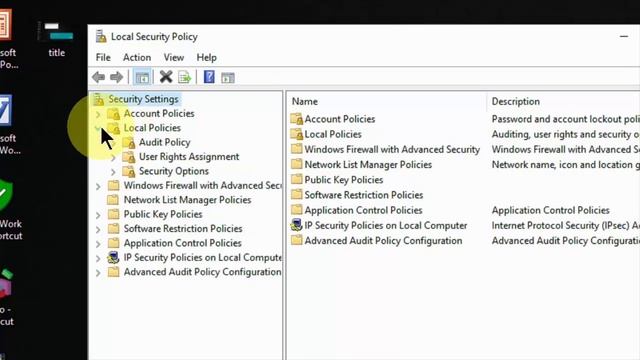Click IP Security Policies icon in tree
Viewport: 640px width, 360px height.
(113, 257)
